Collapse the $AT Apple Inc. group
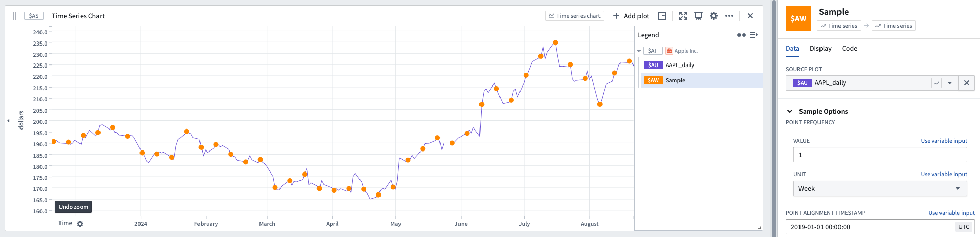This screenshot has width=980, height=237. pyautogui.click(x=639, y=51)
